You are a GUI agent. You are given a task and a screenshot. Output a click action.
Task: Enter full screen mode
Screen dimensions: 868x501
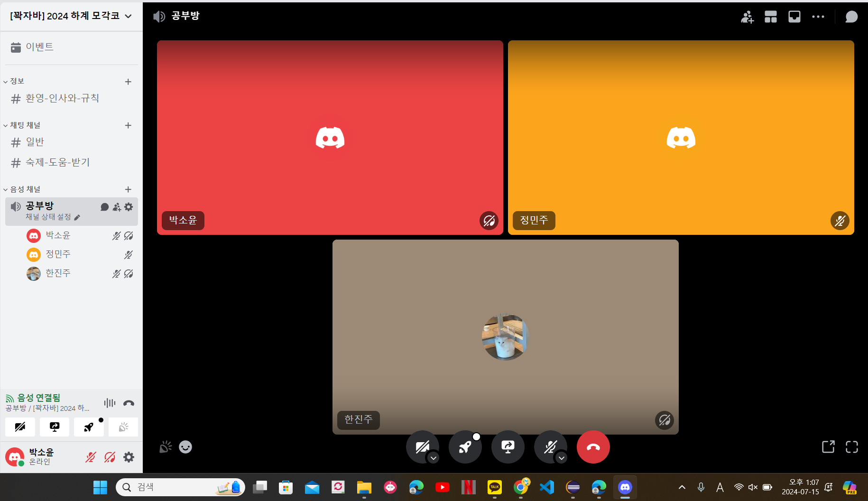pos(852,447)
